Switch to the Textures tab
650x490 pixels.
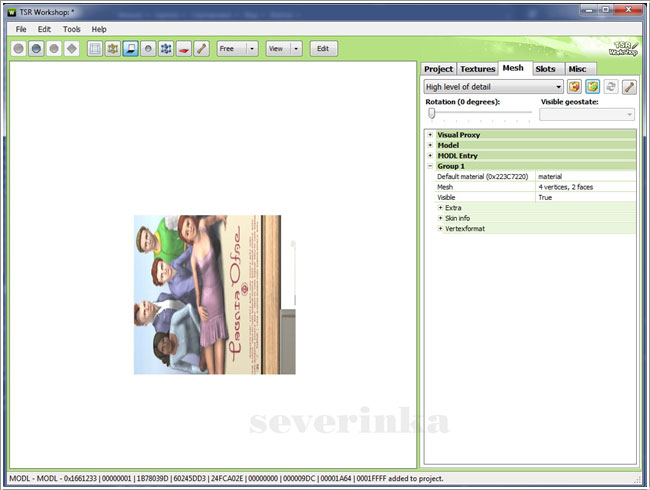pos(477,68)
